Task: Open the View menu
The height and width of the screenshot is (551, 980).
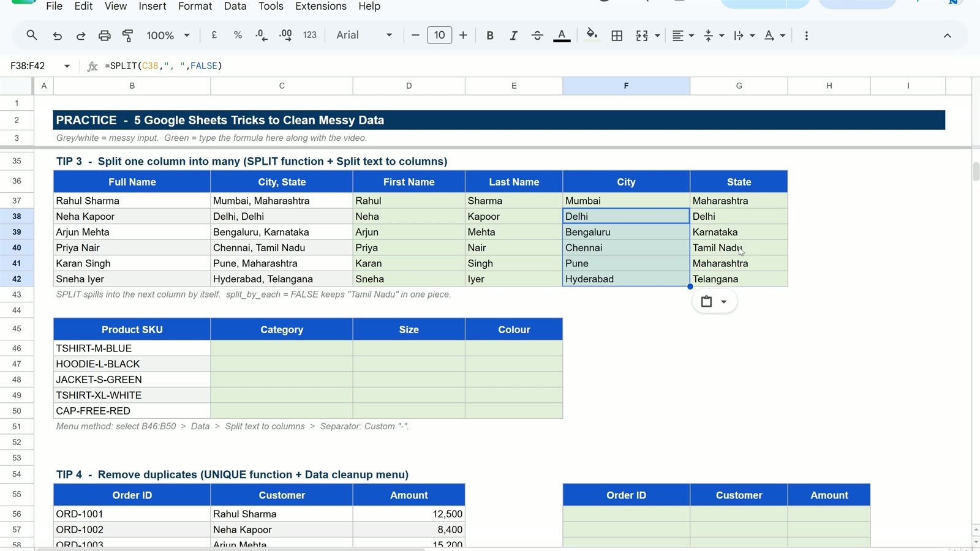Action: 115,6
